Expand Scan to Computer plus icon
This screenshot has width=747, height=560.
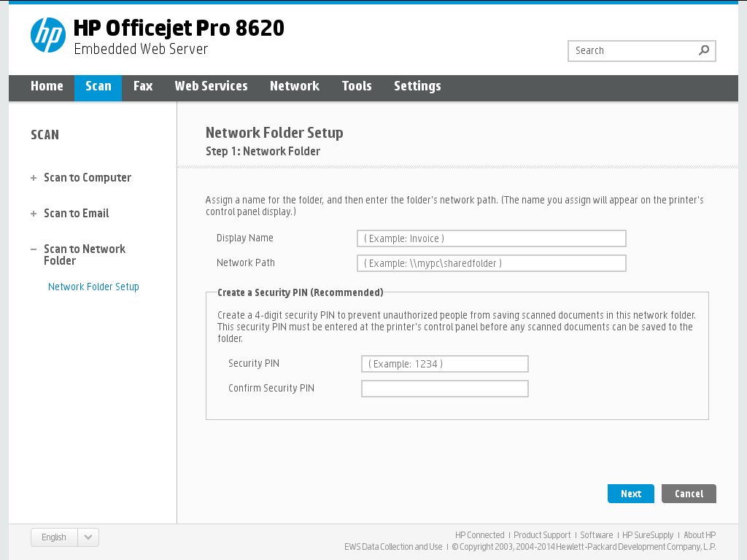pos(34,178)
